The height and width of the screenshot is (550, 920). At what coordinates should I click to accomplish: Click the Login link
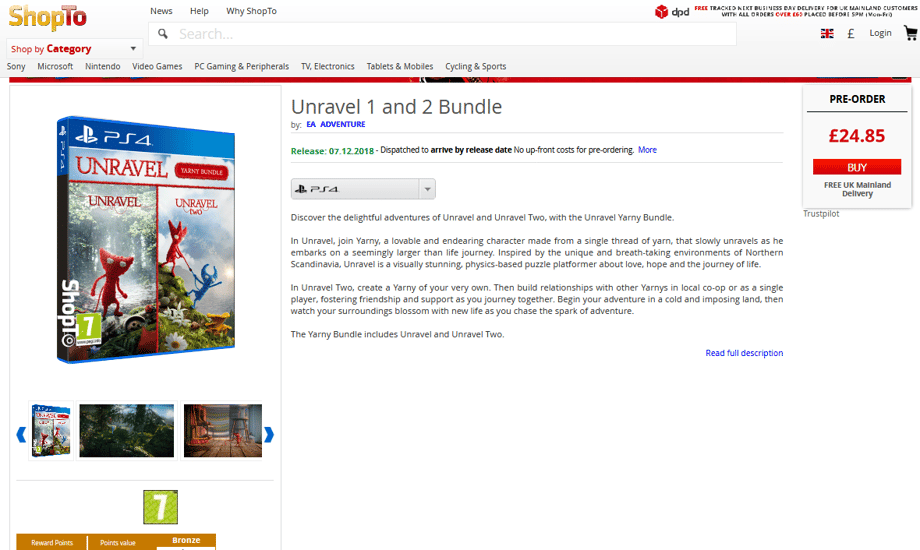point(880,33)
